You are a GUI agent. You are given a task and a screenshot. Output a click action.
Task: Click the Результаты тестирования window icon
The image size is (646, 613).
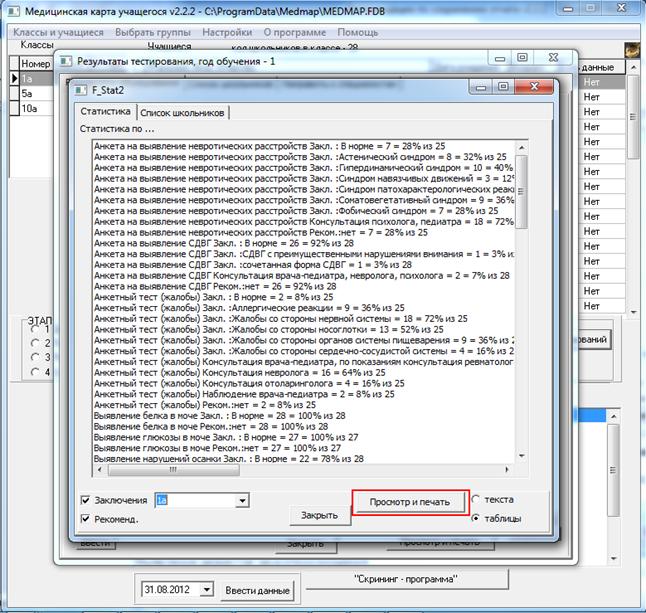(66, 60)
